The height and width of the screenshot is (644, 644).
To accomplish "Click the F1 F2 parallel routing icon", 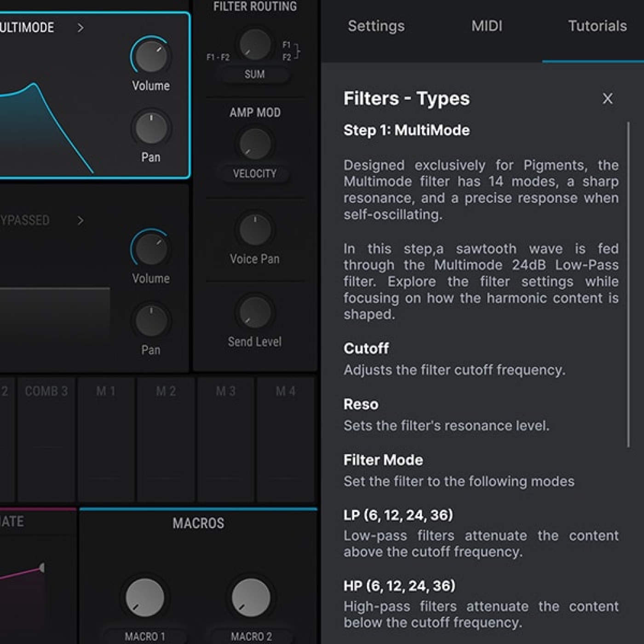I will coord(291,51).
